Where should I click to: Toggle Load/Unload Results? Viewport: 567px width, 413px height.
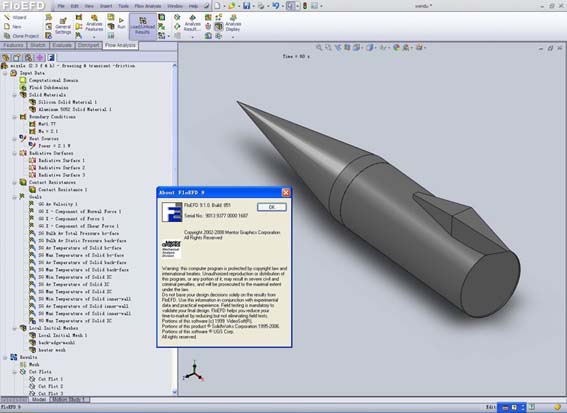coord(142,26)
